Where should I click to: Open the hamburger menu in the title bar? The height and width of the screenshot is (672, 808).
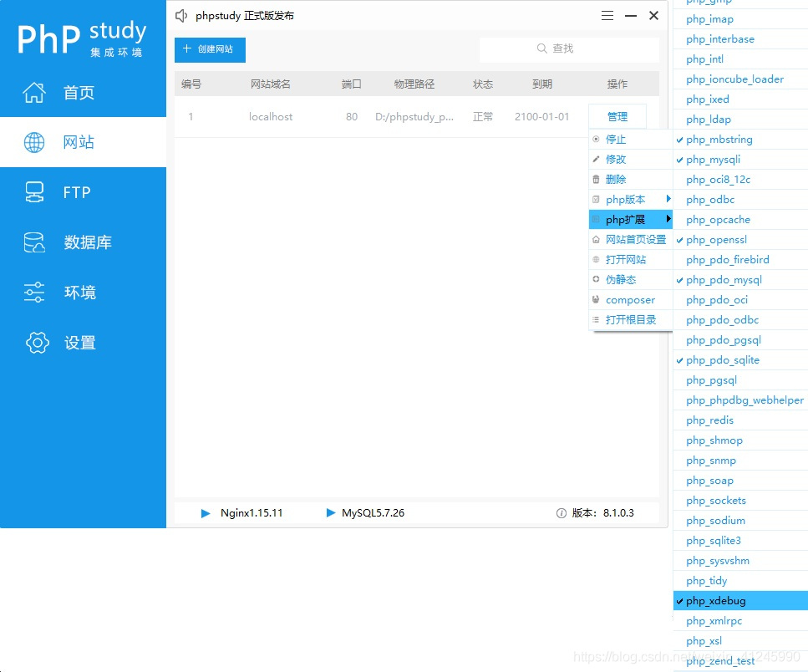[x=607, y=15]
